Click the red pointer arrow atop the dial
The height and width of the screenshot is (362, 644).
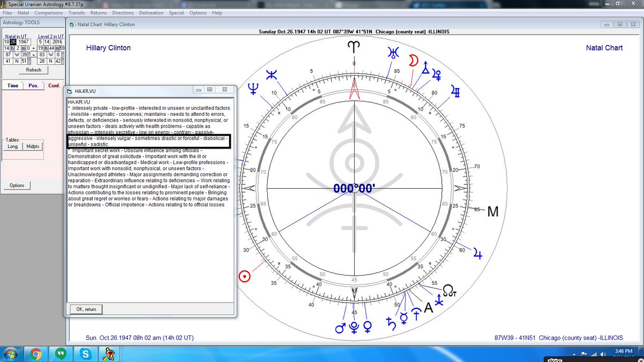tap(354, 88)
